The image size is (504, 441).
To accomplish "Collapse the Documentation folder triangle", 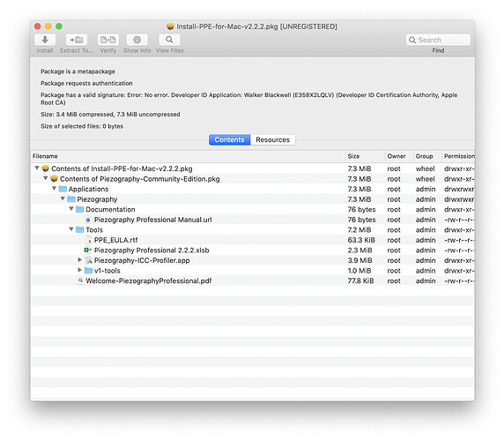I will point(71,209).
